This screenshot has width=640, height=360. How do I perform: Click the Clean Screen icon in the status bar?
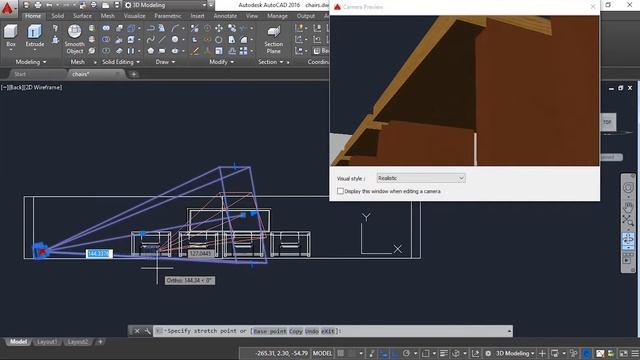[623, 353]
